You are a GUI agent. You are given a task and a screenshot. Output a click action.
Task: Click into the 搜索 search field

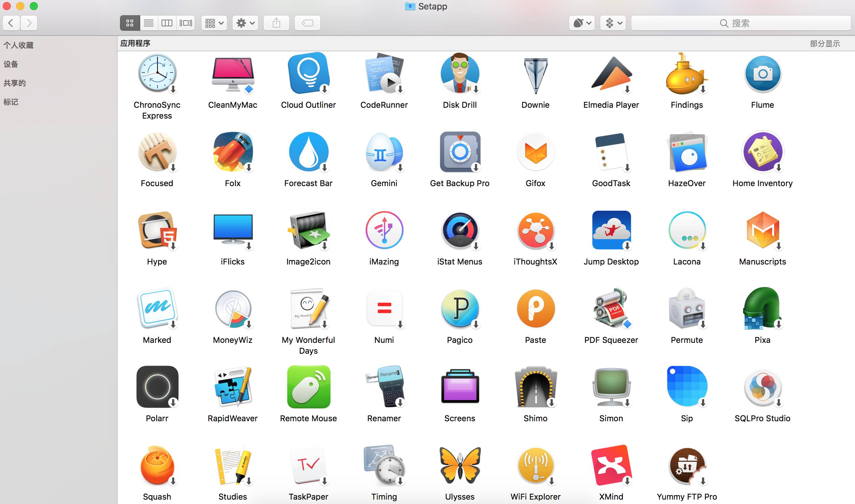[x=740, y=23]
